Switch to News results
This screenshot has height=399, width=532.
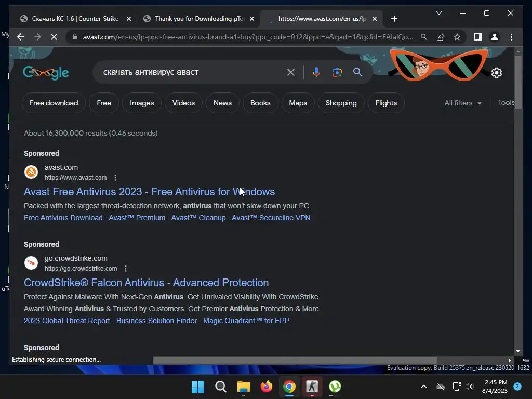[222, 103]
